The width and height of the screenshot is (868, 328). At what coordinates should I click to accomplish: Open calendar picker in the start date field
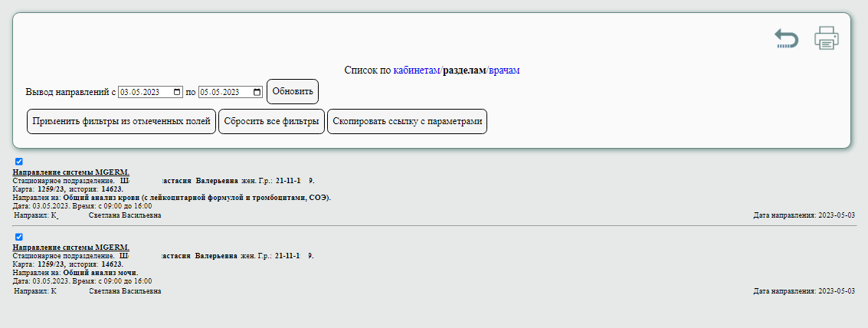(x=178, y=92)
